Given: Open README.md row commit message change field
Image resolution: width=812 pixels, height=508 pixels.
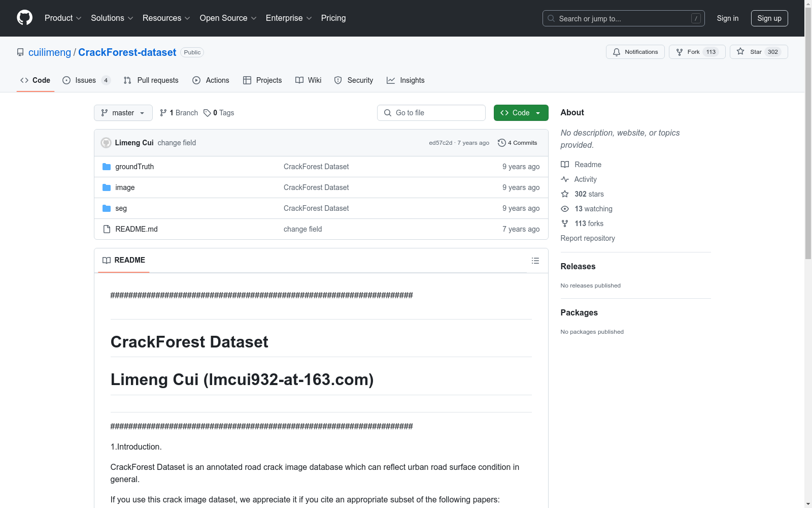Looking at the screenshot, I should click(x=302, y=229).
